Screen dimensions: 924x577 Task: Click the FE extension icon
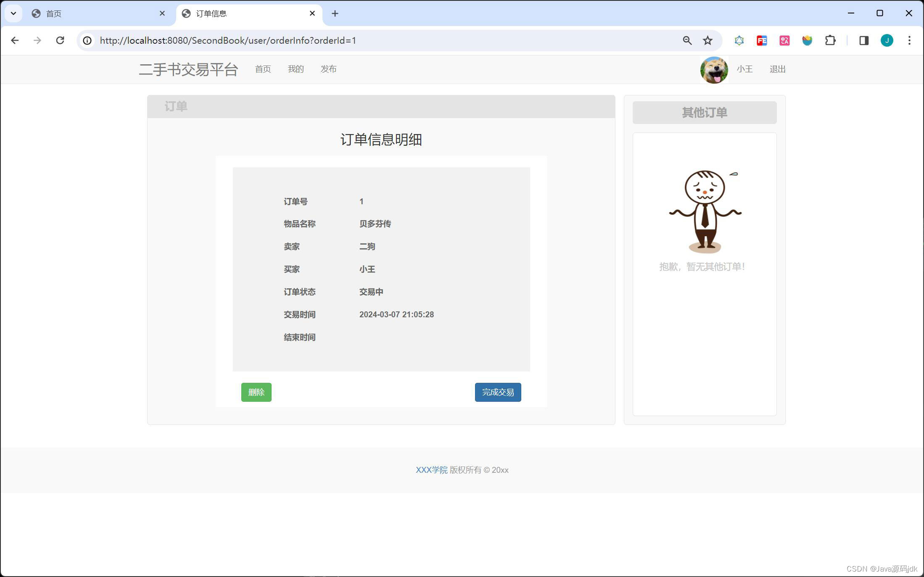click(762, 40)
